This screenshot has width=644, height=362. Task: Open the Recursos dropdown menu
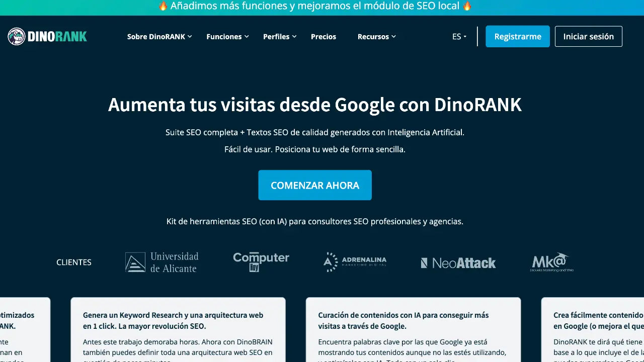click(x=373, y=36)
